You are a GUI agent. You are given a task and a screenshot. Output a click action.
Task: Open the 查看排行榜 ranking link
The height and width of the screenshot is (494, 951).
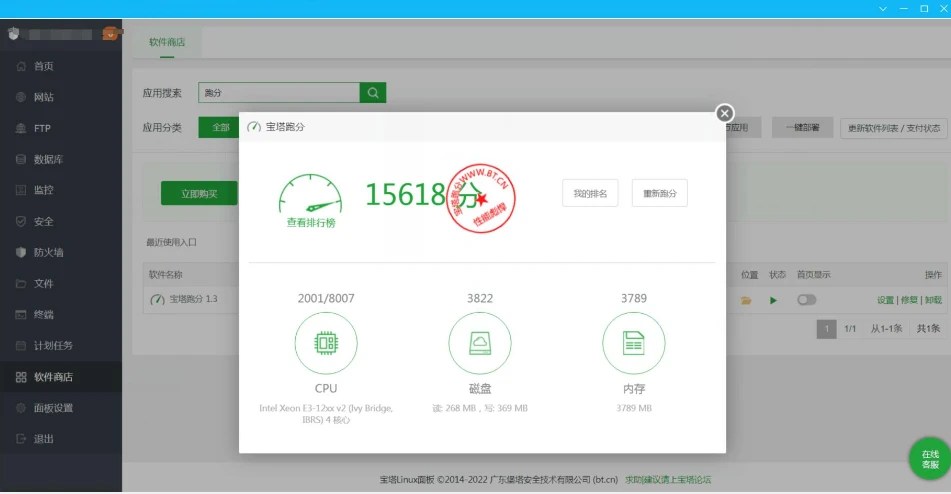[311, 222]
